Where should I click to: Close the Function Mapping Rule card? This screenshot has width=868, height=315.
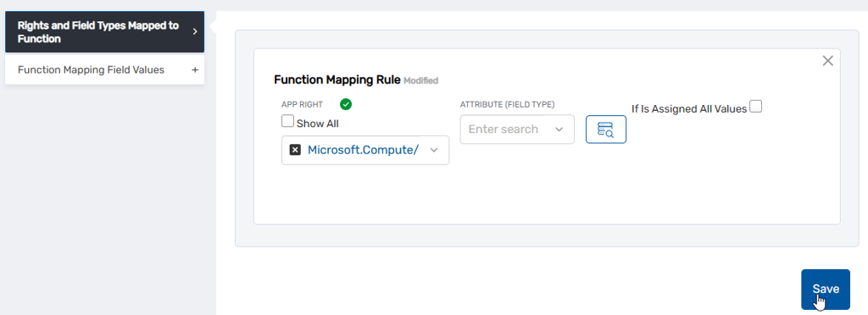tap(827, 61)
